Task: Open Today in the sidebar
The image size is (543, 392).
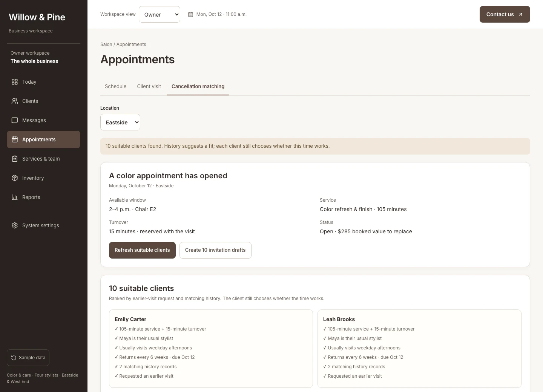Action: click(43, 82)
